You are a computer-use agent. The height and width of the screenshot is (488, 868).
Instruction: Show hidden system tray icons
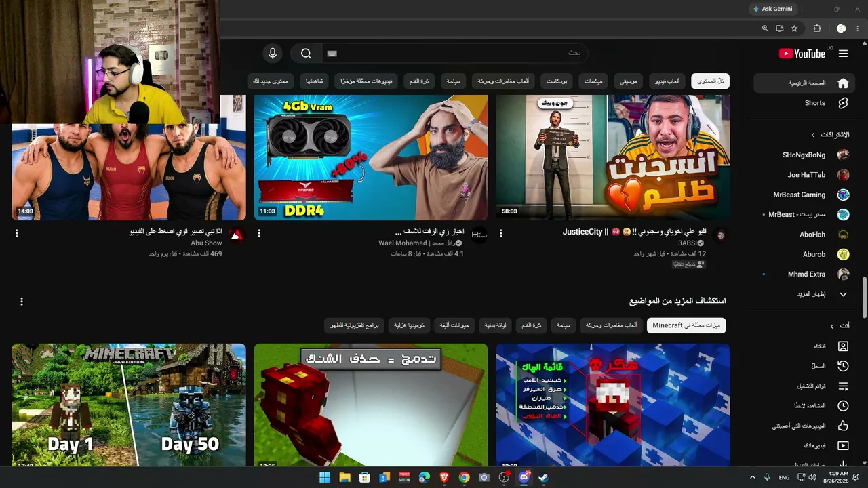click(752, 478)
